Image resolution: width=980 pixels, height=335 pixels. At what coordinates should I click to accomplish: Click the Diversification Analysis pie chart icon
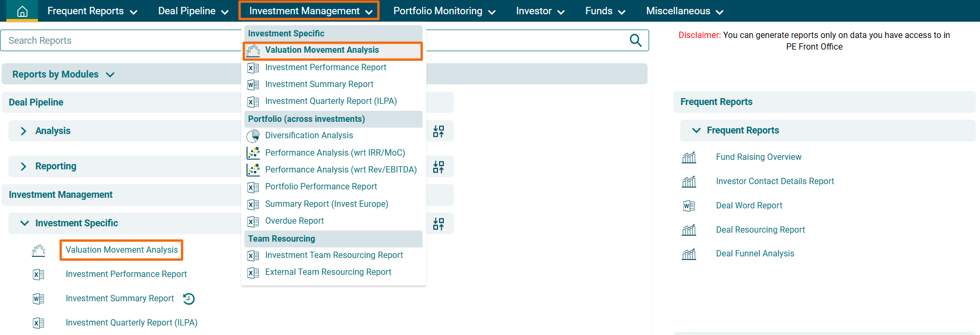(x=253, y=136)
